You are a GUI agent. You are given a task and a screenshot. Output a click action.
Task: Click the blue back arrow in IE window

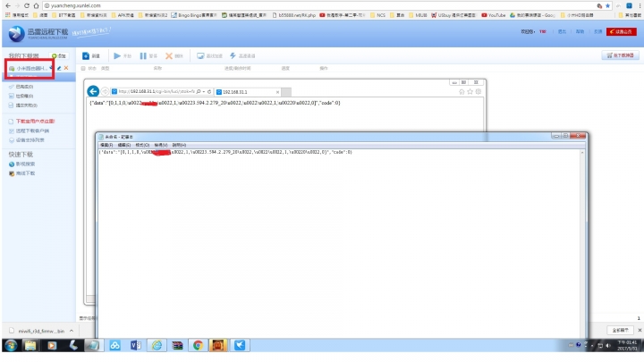coord(93,91)
